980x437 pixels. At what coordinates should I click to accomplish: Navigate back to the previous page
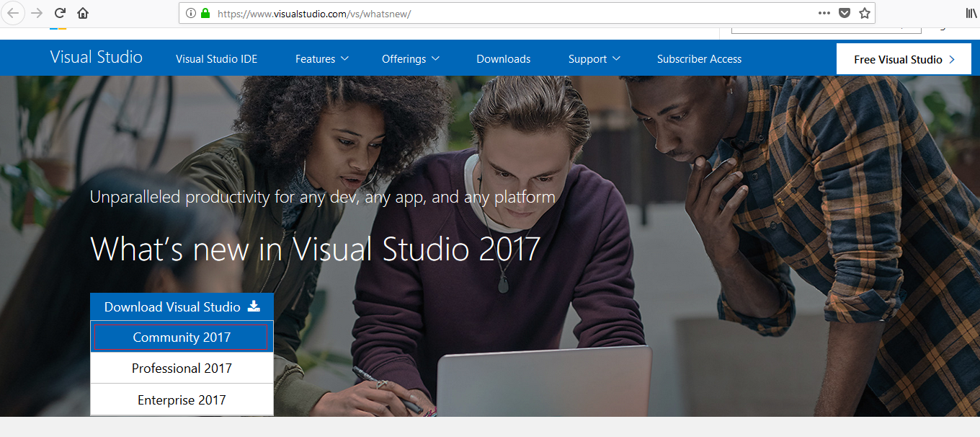(x=13, y=12)
